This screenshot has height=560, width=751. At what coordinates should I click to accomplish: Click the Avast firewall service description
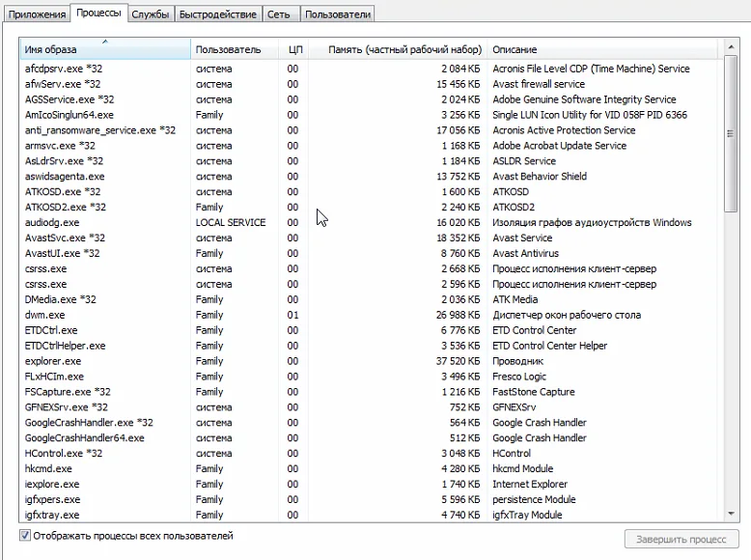[x=539, y=84]
